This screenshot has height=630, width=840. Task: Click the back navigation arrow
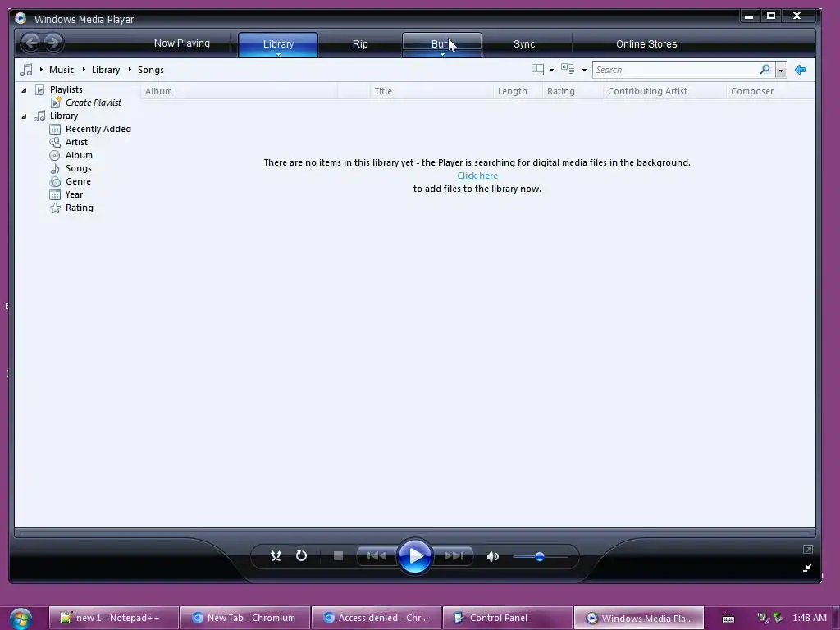point(31,43)
